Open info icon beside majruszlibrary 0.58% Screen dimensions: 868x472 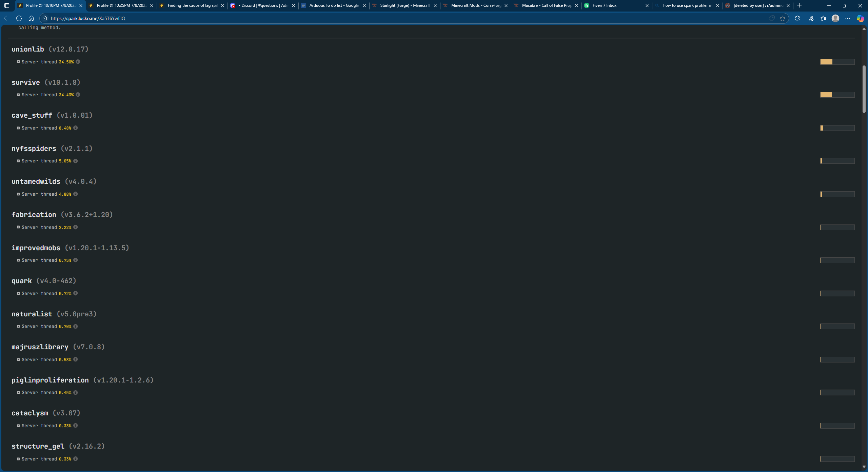(x=76, y=359)
